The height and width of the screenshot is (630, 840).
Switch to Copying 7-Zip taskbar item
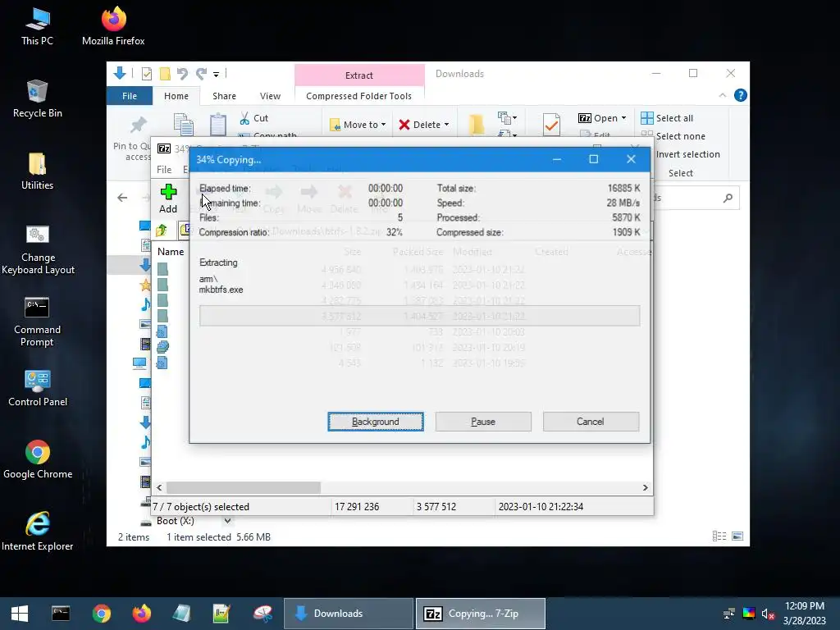[481, 614]
